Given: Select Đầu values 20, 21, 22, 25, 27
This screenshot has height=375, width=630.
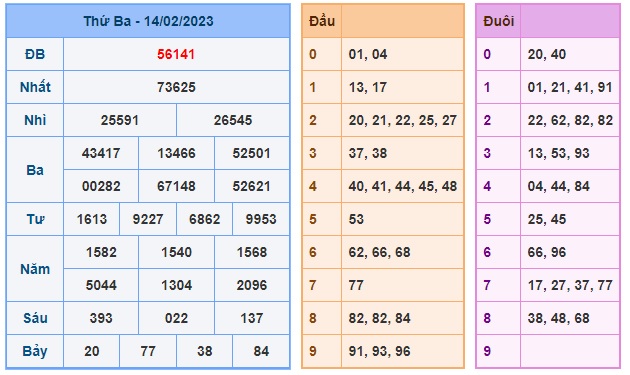Looking at the screenshot, I should [x=403, y=120].
